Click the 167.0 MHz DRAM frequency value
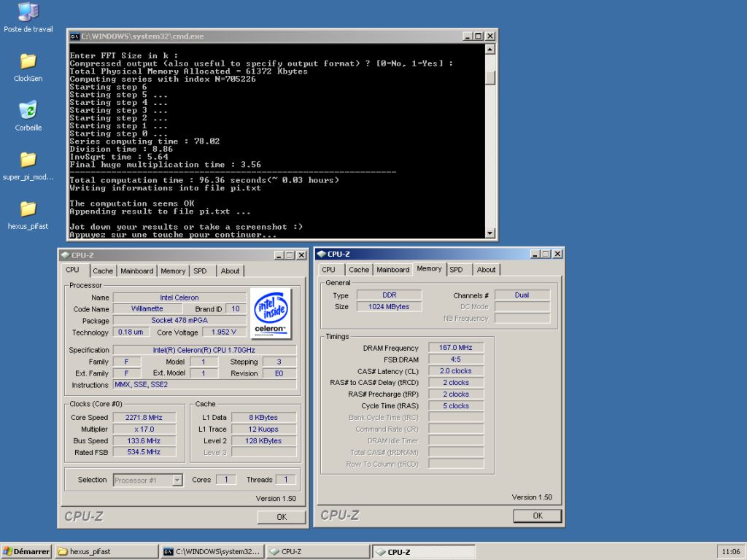Viewport: 747px width, 560px height. [456, 348]
